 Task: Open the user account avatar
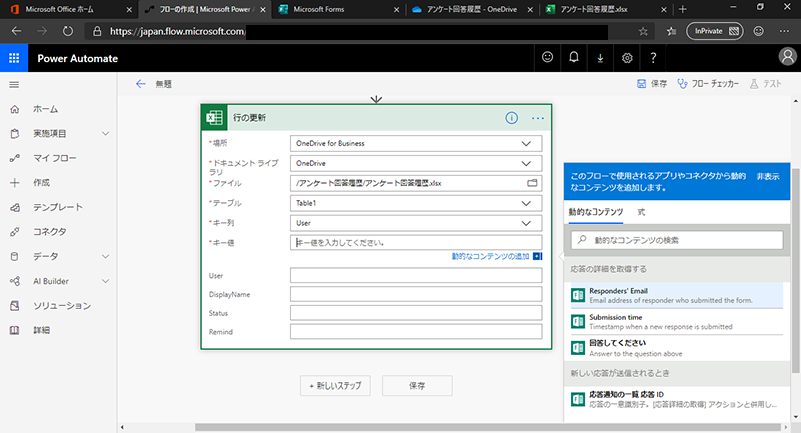[x=787, y=57]
